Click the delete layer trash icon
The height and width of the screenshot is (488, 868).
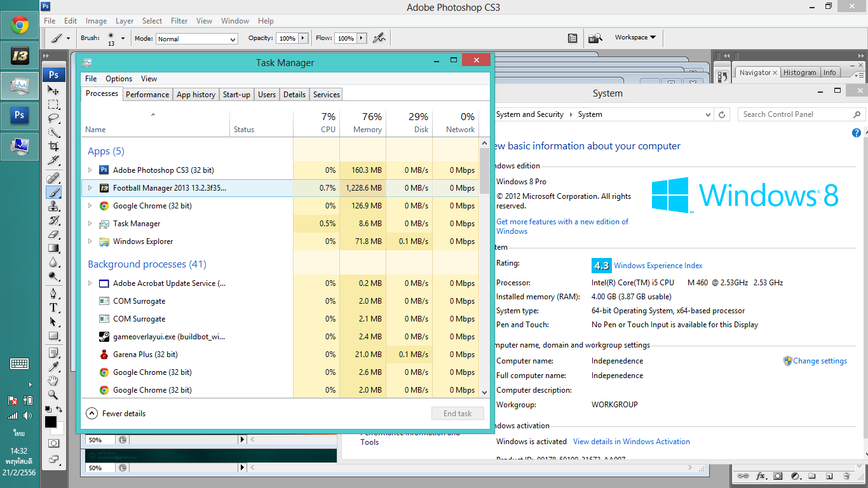click(x=846, y=476)
